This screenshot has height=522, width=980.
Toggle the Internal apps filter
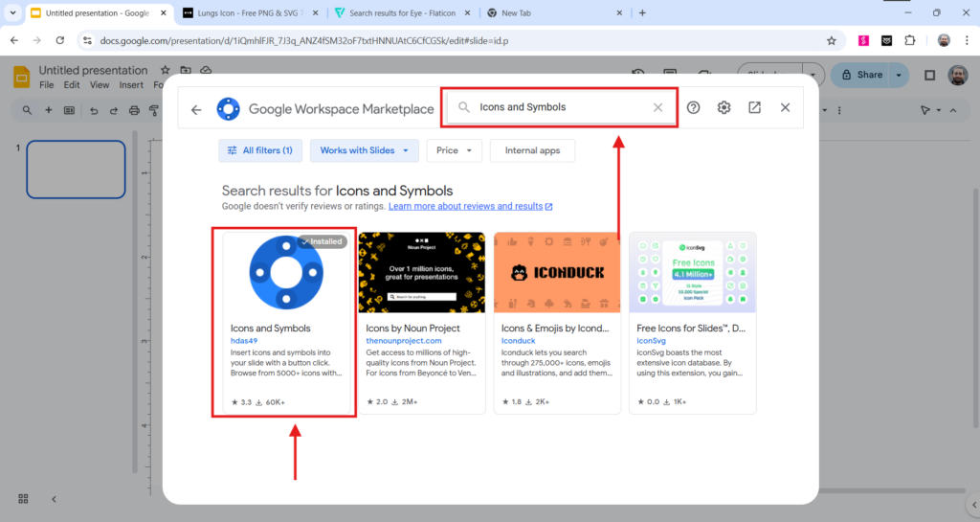coord(532,150)
